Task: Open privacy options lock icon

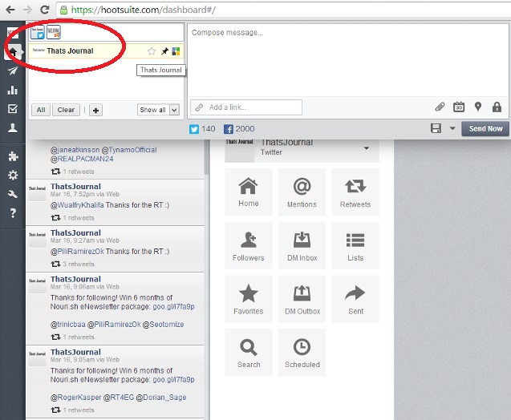Action: click(x=497, y=107)
